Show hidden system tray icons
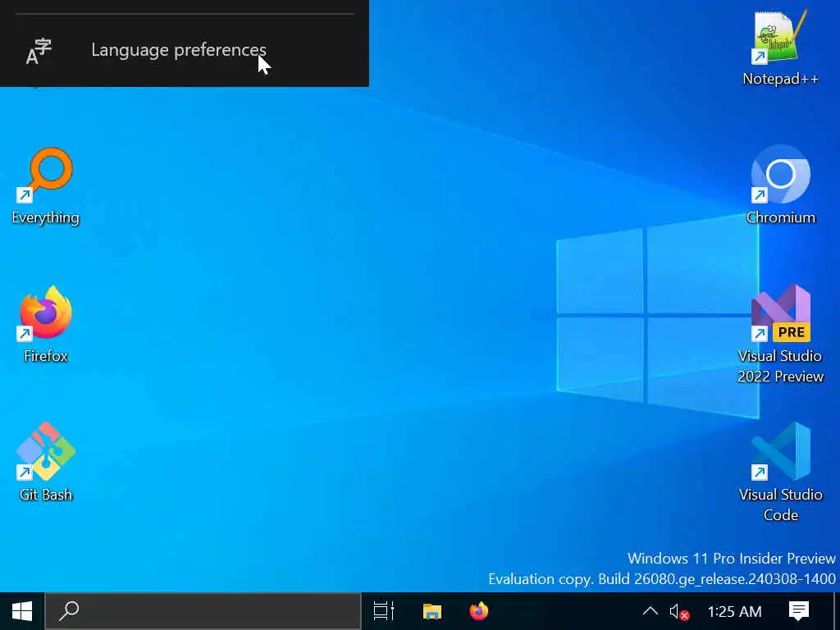Viewport: 840px width, 630px height. (650, 611)
